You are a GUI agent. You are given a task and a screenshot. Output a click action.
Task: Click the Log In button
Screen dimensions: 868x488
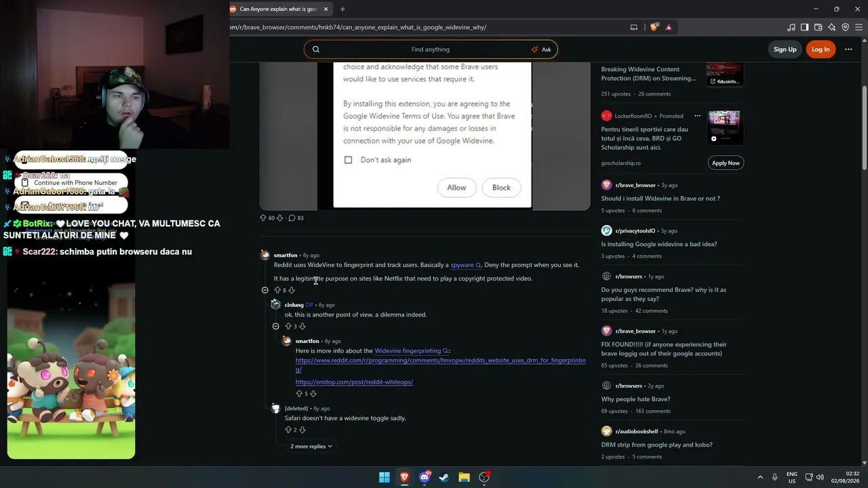click(x=821, y=49)
